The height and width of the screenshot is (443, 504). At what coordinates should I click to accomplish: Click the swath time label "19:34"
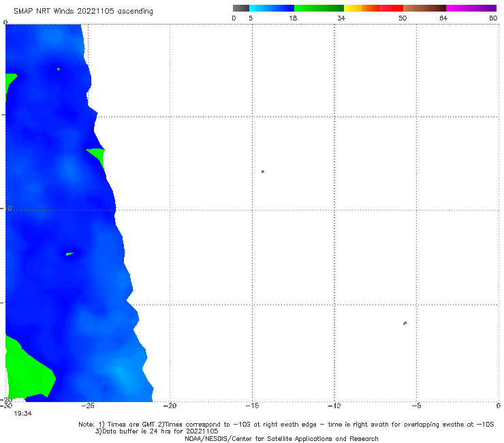point(23,414)
